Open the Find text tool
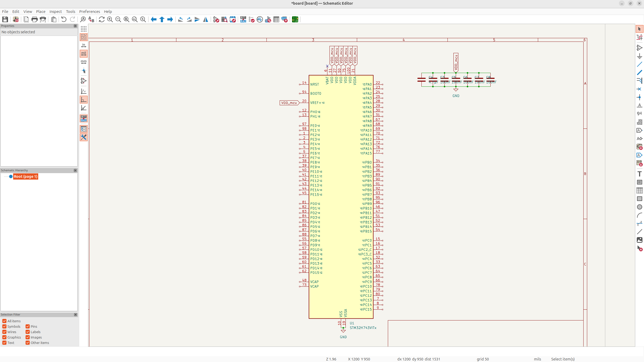644x362 pixels. (83, 19)
